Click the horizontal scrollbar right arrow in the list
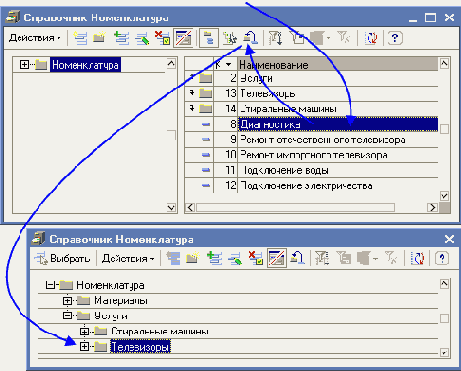The width and height of the screenshot is (461, 371). coord(432,207)
